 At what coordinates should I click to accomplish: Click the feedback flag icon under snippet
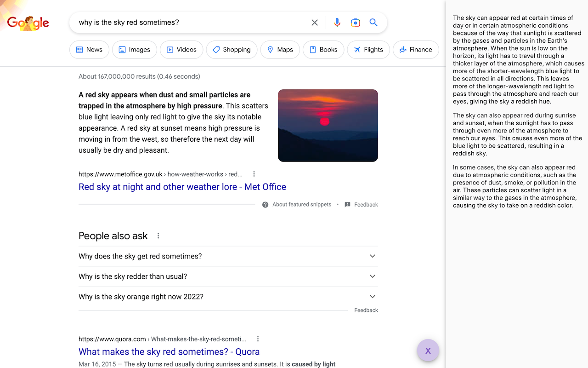(x=347, y=205)
